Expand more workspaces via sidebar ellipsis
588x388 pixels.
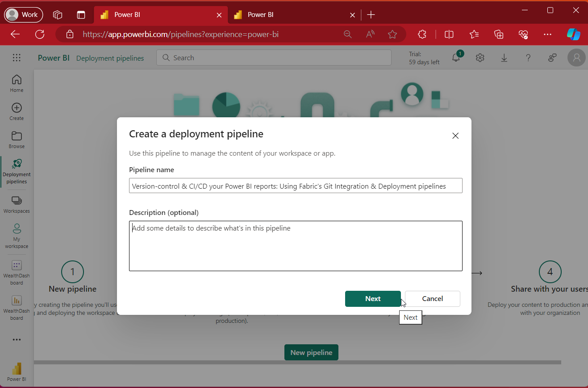pos(17,339)
